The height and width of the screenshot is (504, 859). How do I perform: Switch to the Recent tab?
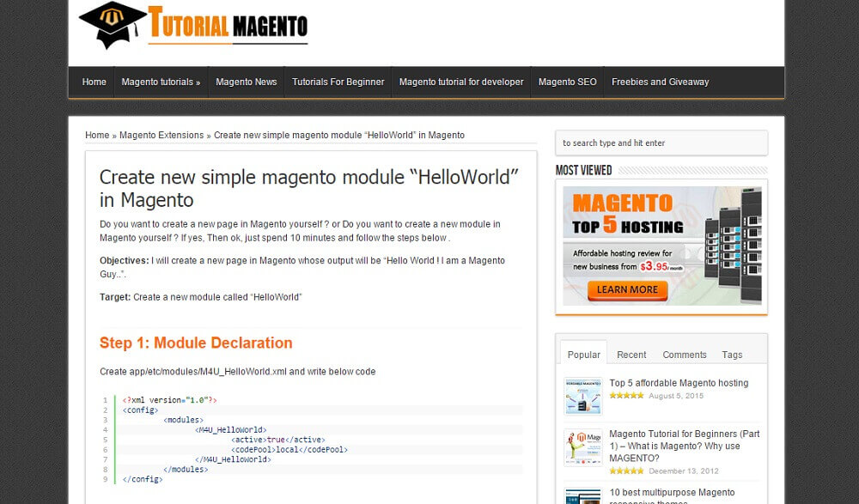point(631,355)
